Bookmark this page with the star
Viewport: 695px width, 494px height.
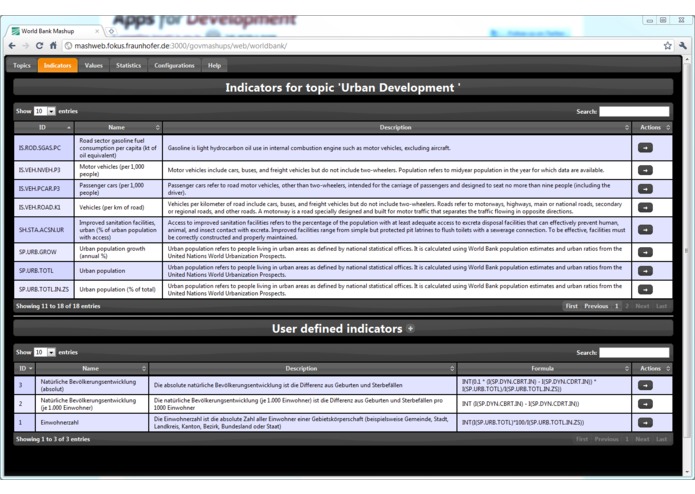[x=667, y=46]
